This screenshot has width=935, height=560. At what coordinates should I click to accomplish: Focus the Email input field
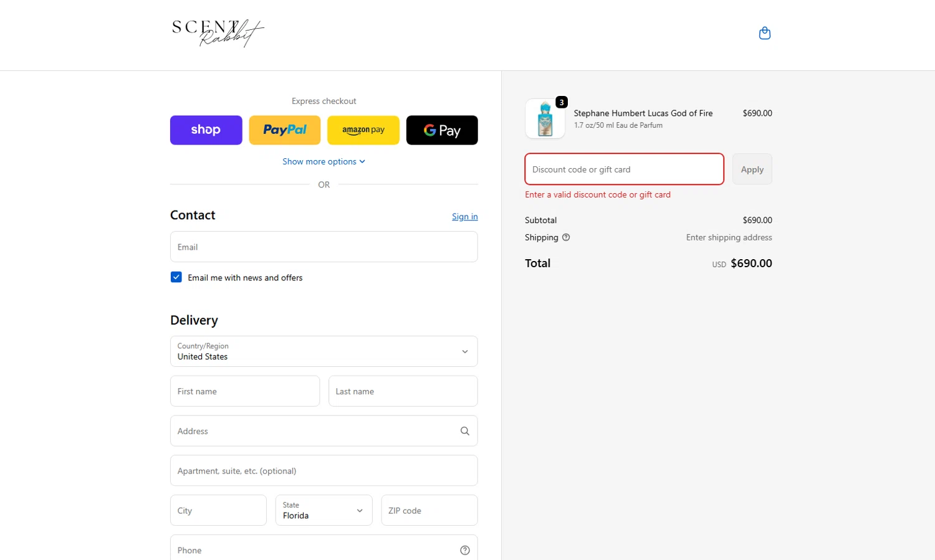pyautogui.click(x=324, y=247)
